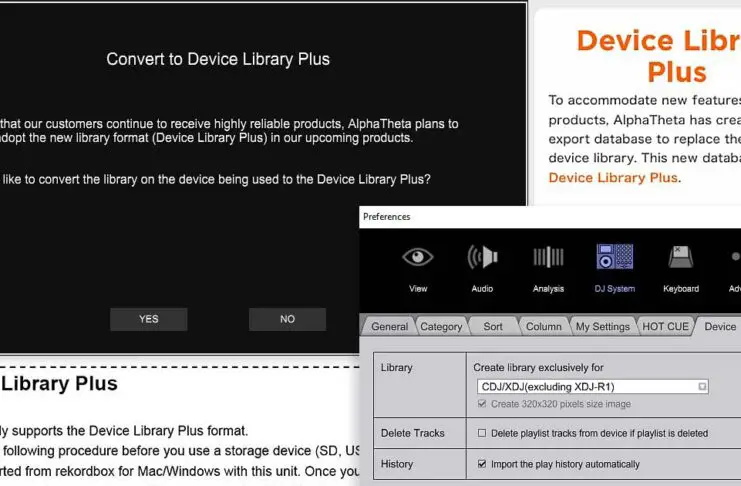Switch to the My Settings tab
Screen dimensions: 741x486
click(x=603, y=327)
